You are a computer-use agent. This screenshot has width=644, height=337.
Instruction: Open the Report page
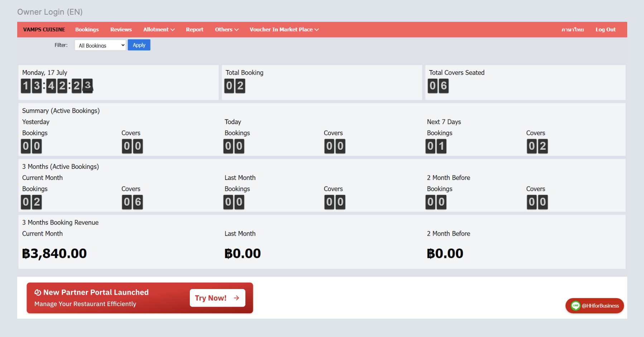click(x=194, y=30)
